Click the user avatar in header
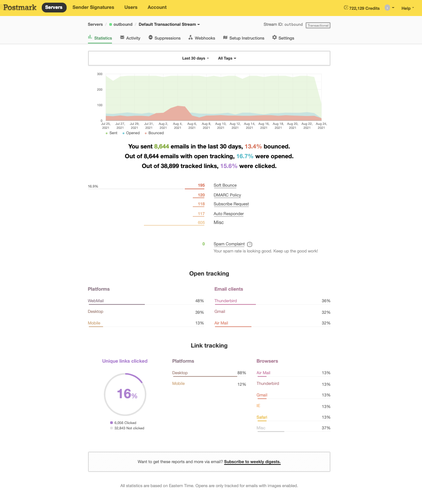Image resolution: width=422 pixels, height=504 pixels. 388,8
